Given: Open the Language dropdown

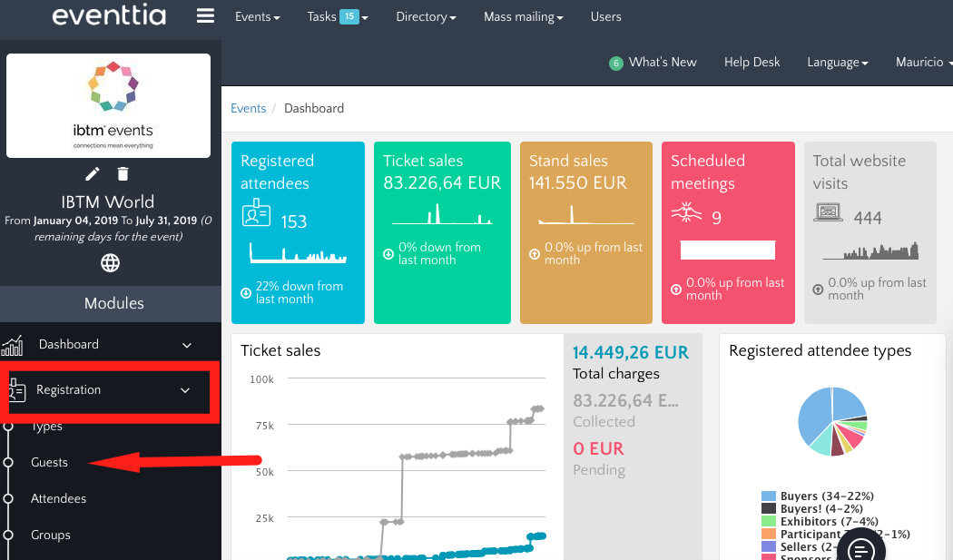Looking at the screenshot, I should tap(837, 63).
